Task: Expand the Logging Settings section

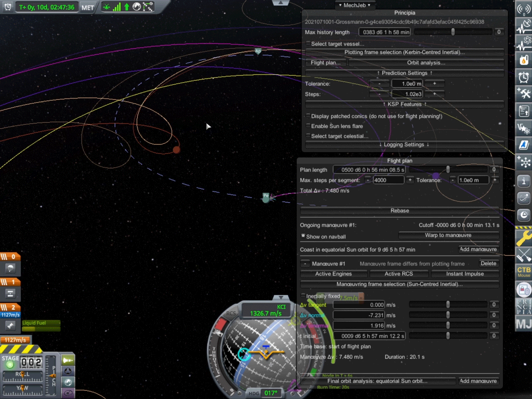Action: [404, 145]
